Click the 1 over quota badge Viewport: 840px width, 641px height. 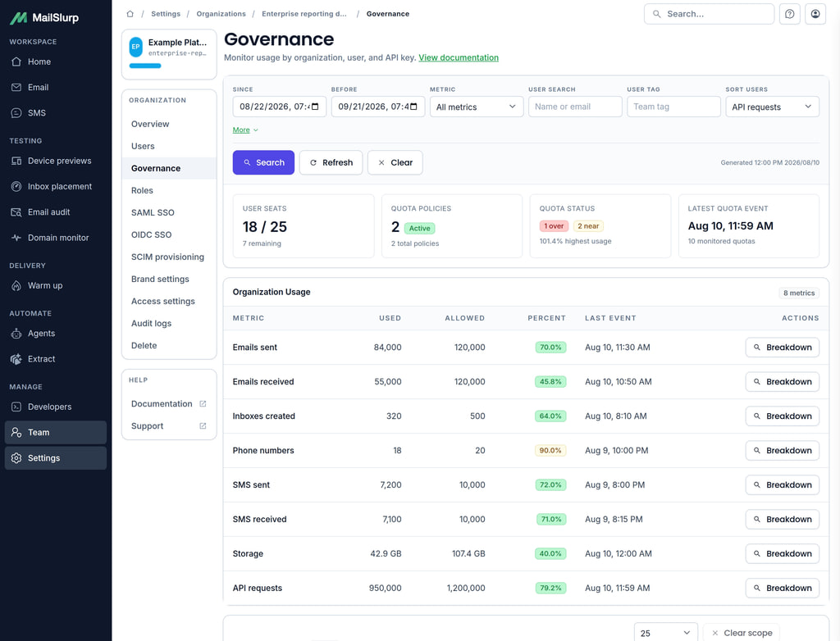(554, 226)
